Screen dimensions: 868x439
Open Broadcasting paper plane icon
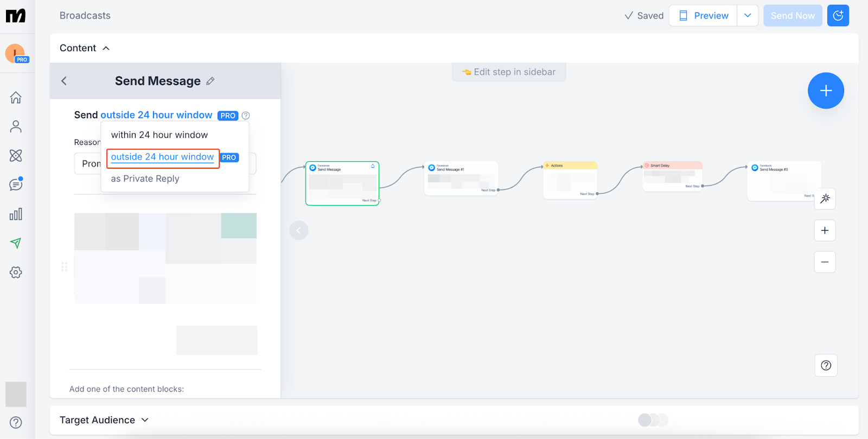pyautogui.click(x=16, y=243)
